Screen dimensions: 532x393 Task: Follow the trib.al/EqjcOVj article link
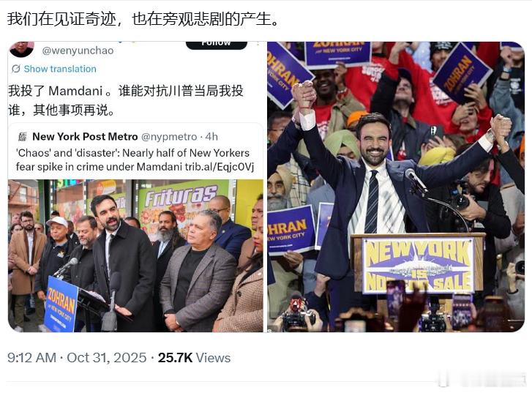point(220,167)
